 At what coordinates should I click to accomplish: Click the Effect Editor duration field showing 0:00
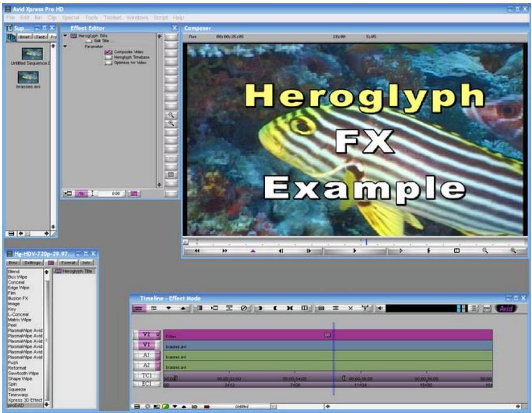coord(111,194)
